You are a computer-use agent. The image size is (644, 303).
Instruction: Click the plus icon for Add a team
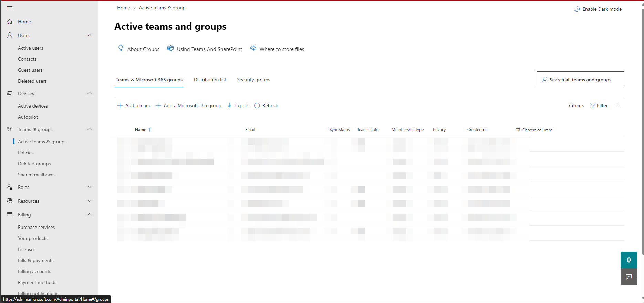[x=120, y=105]
